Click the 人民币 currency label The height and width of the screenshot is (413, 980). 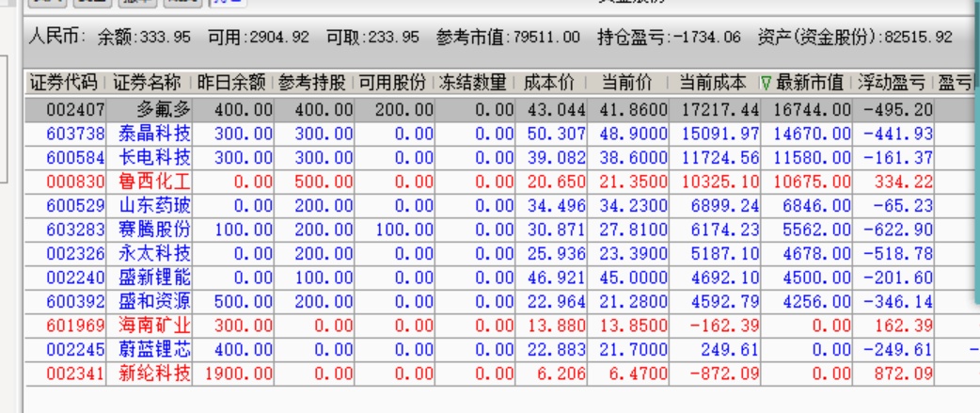click(56, 37)
